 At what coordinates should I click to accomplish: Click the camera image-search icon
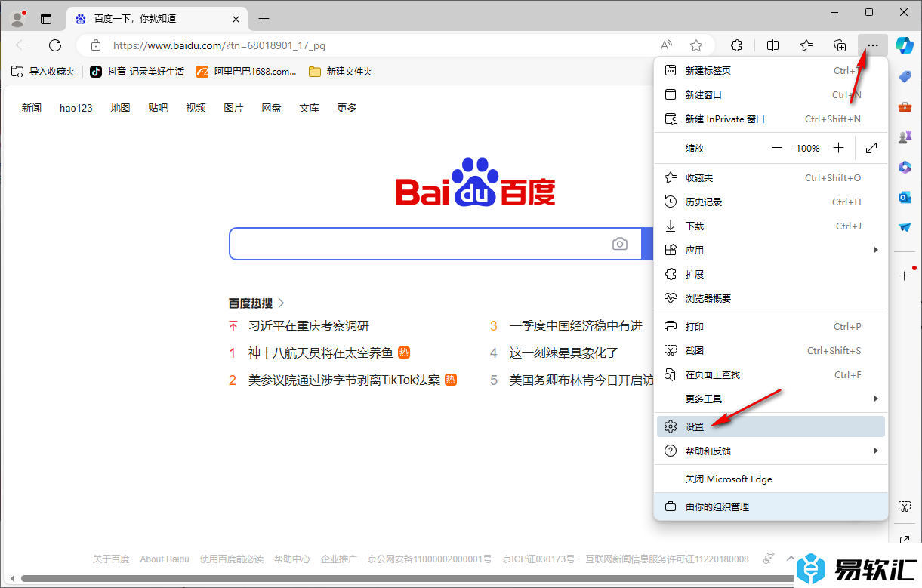(620, 244)
